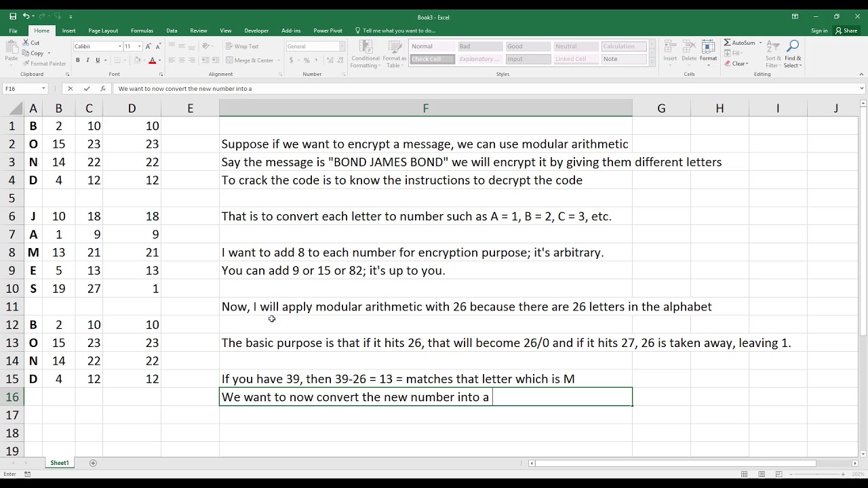Switch to the Page Layout tab
Image resolution: width=868 pixels, height=488 pixels.
click(x=103, y=30)
